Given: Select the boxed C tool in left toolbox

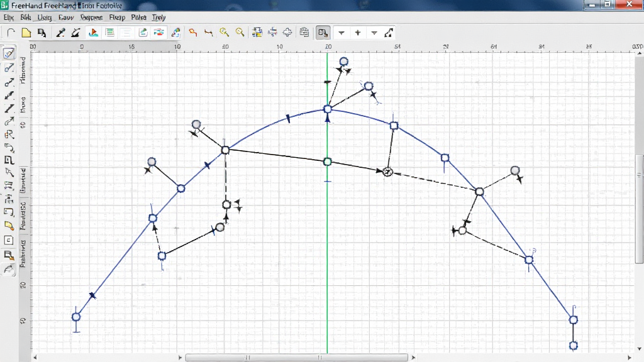Looking at the screenshot, I should 9,241.
